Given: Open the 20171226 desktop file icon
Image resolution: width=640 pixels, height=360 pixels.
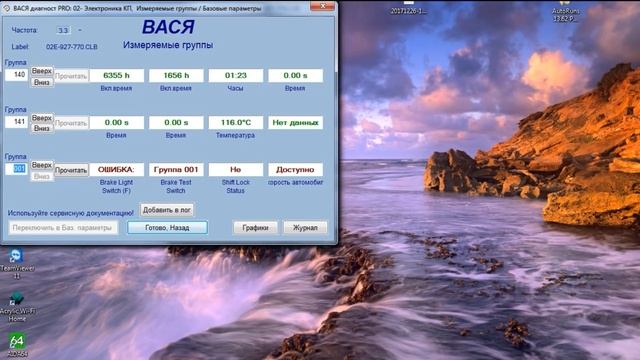Looking at the screenshot, I should pos(408,8).
